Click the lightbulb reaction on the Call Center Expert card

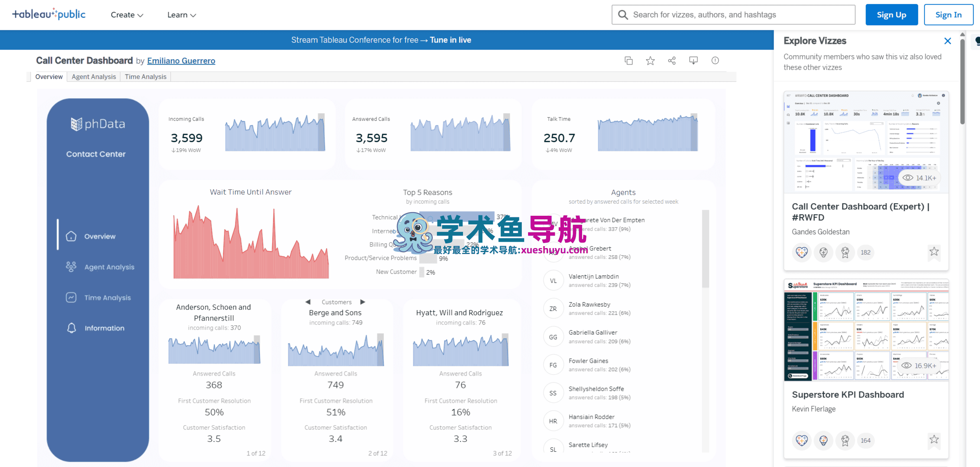coord(823,252)
